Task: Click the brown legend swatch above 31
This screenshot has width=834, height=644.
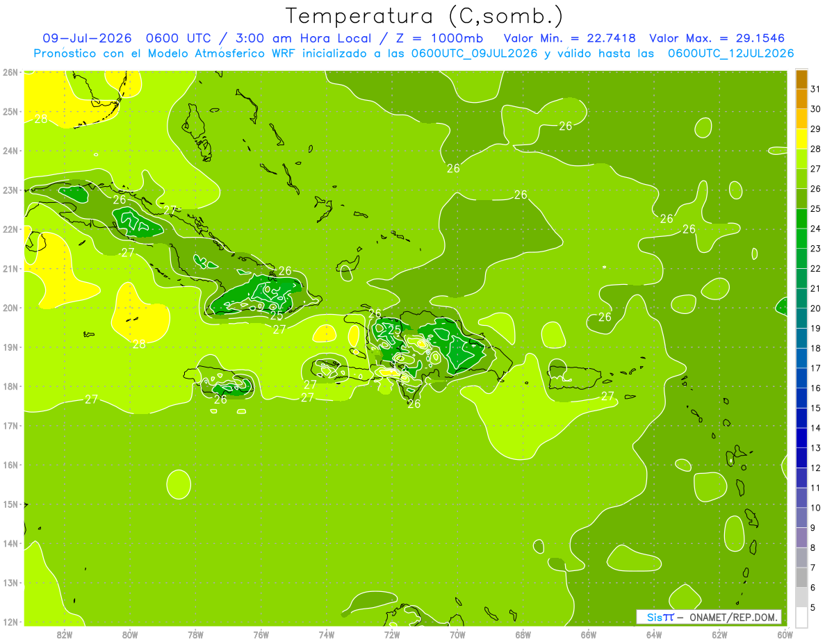Action: pos(801,79)
